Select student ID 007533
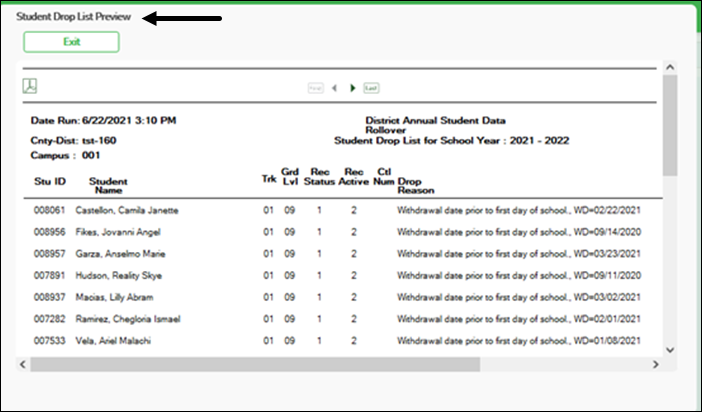The width and height of the screenshot is (702, 412). (49, 341)
